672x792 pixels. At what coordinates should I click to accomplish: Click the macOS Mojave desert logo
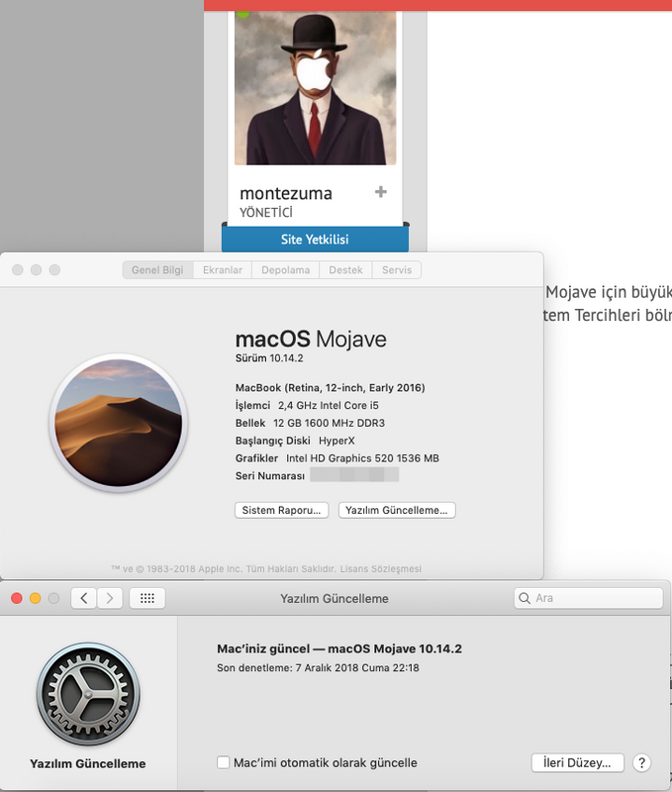point(118,423)
